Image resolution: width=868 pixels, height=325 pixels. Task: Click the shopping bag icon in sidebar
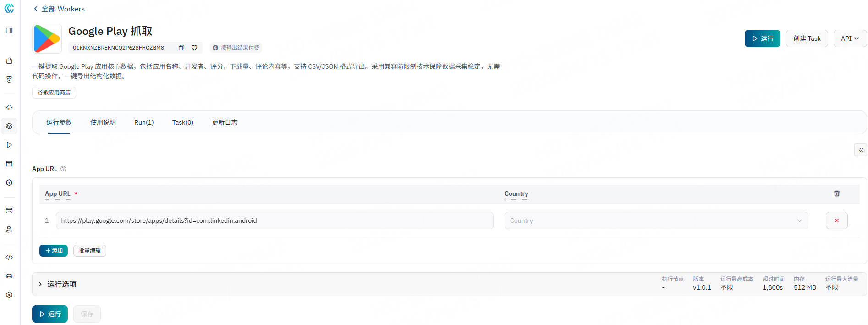click(9, 61)
